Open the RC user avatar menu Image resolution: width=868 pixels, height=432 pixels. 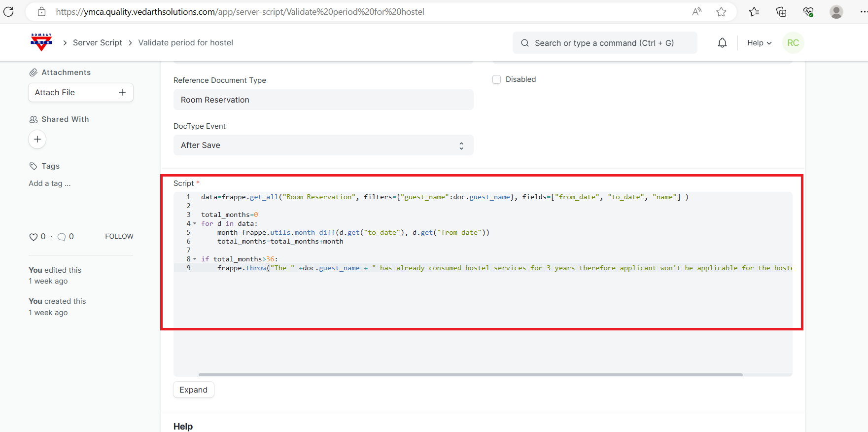[x=793, y=43]
